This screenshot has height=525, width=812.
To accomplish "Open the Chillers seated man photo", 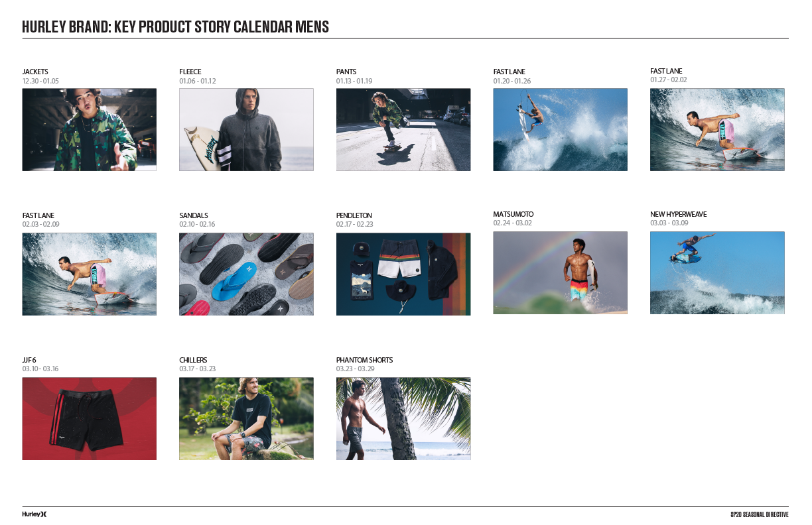I will click(x=246, y=418).
